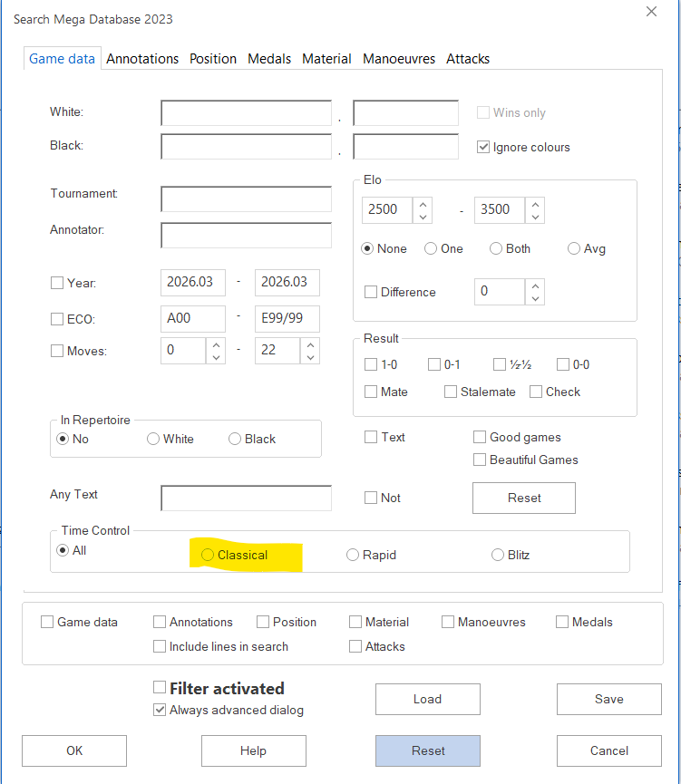Click the Any Text input field
This screenshot has height=784, width=681.
[246, 498]
